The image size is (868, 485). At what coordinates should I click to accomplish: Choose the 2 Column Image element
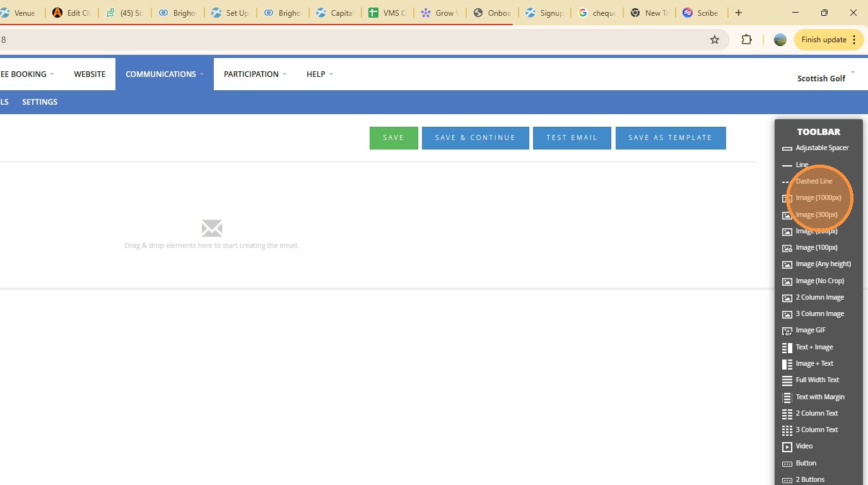pyautogui.click(x=813, y=297)
